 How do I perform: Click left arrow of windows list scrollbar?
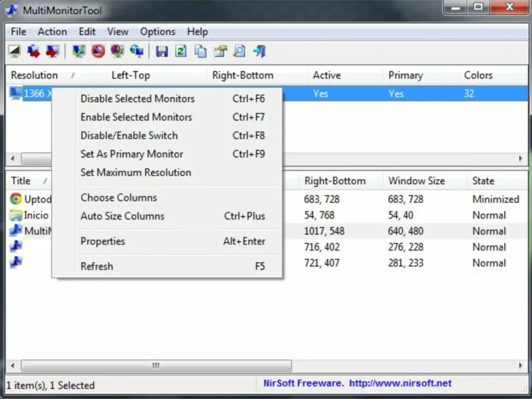tap(13, 365)
